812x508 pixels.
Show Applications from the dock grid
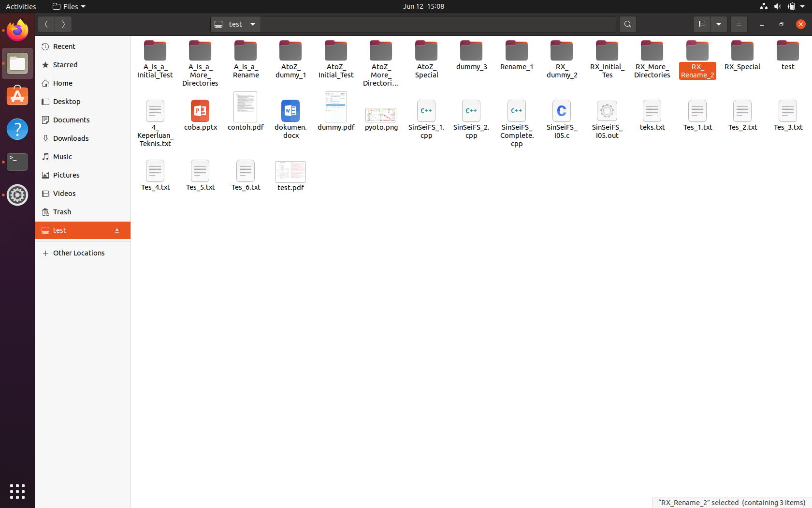click(17, 492)
